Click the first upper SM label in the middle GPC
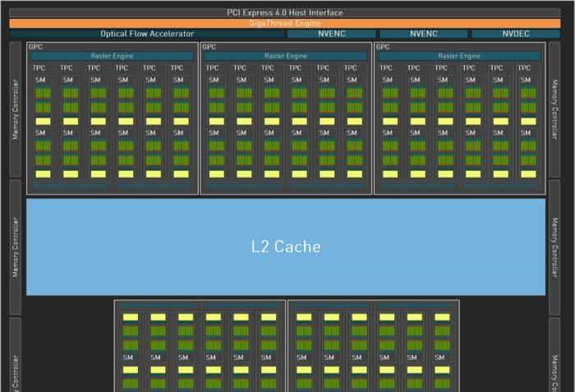Viewport: 575px width, 392px height. [x=214, y=80]
